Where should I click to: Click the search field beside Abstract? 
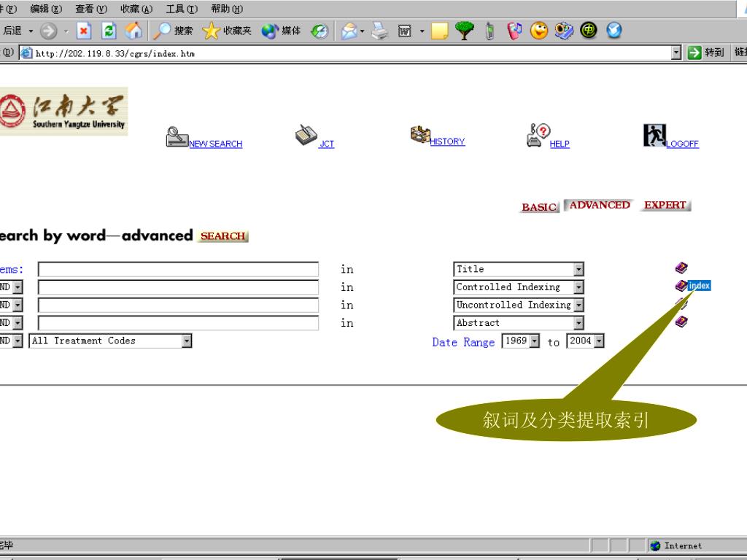[178, 323]
